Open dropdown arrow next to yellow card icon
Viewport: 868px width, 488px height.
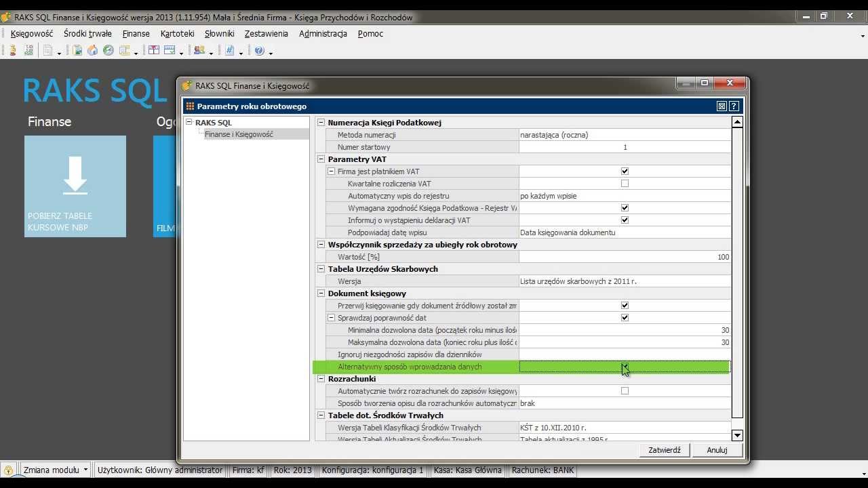pos(136,53)
